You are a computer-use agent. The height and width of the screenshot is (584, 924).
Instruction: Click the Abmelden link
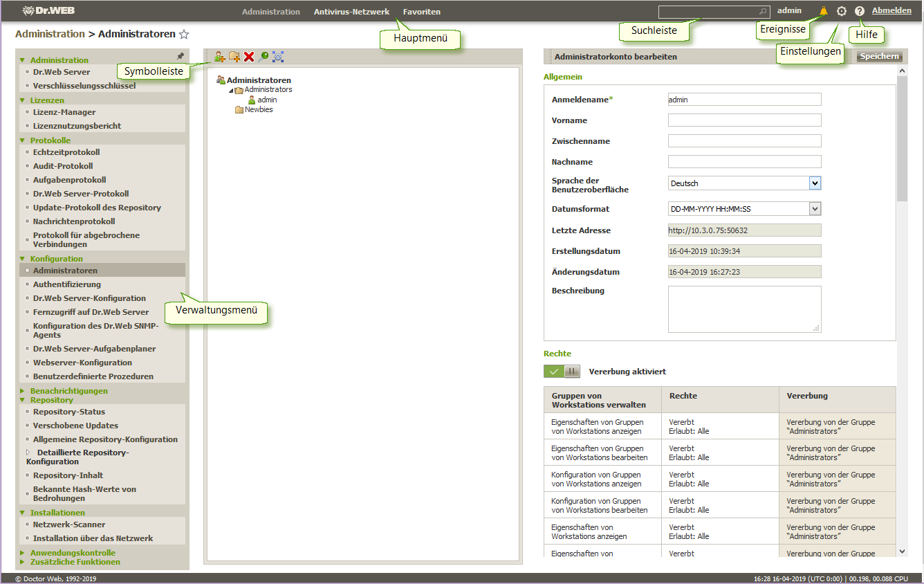pos(891,11)
